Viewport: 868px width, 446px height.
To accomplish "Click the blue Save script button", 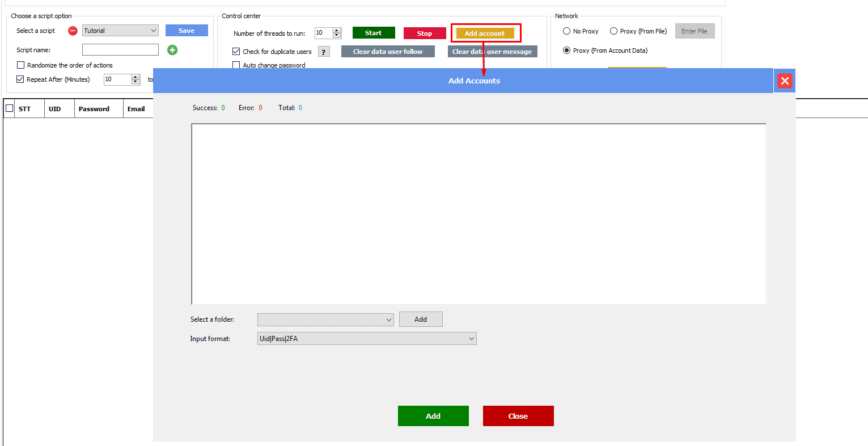I will [187, 31].
